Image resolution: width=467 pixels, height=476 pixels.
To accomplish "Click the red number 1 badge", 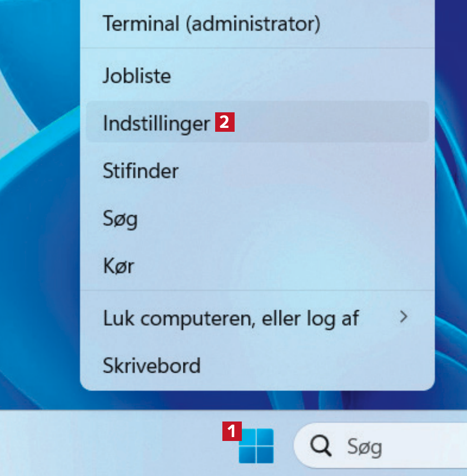I will pos(232,431).
